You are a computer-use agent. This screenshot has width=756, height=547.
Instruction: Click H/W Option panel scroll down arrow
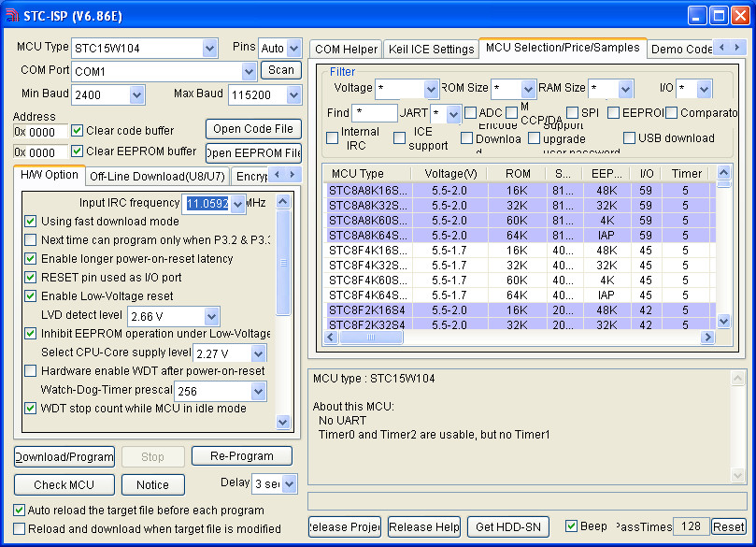(283, 422)
